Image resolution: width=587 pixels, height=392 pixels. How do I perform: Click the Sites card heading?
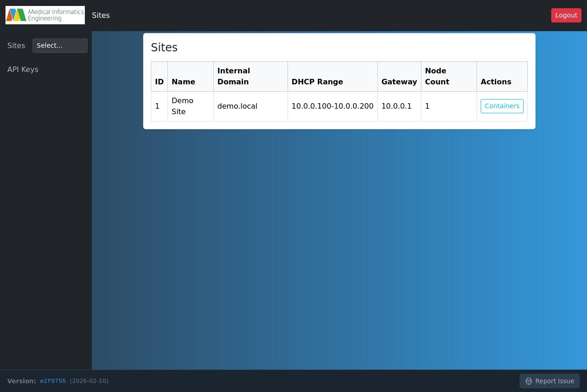point(164,47)
